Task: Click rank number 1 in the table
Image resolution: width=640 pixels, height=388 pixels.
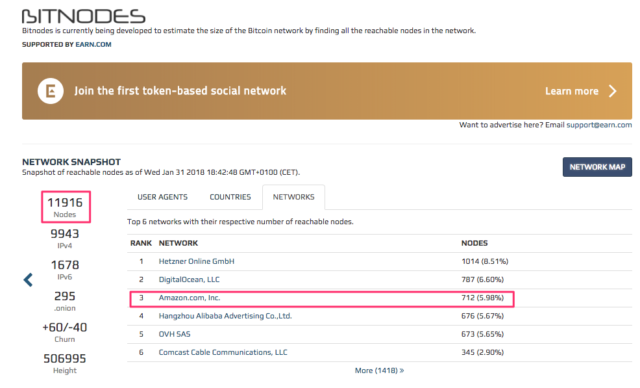Action: click(x=141, y=262)
